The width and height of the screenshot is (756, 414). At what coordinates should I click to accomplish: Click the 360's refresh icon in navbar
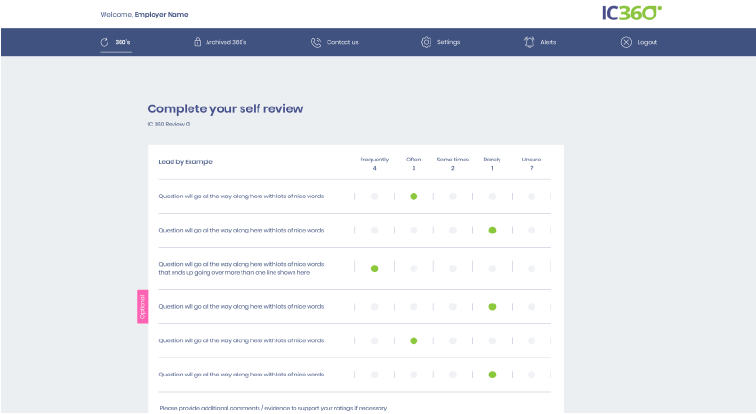click(x=105, y=42)
